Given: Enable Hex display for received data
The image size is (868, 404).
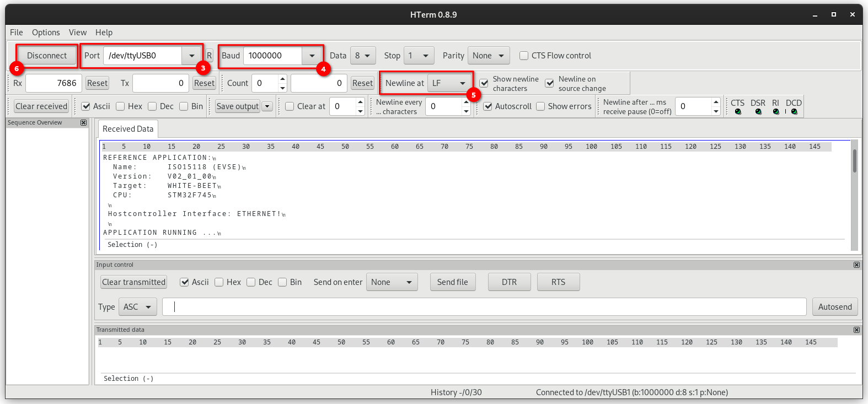Looking at the screenshot, I should tap(120, 106).
